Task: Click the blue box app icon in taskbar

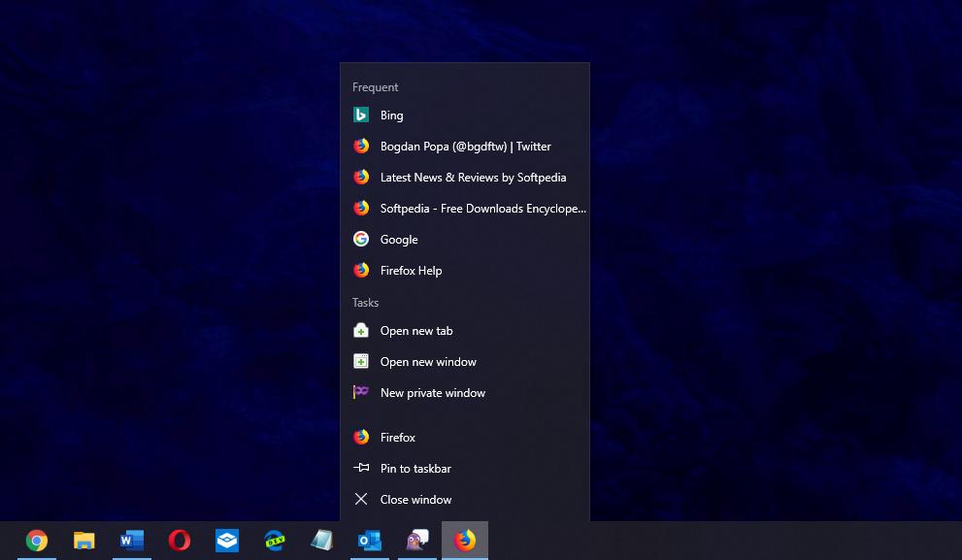Action: (x=227, y=541)
